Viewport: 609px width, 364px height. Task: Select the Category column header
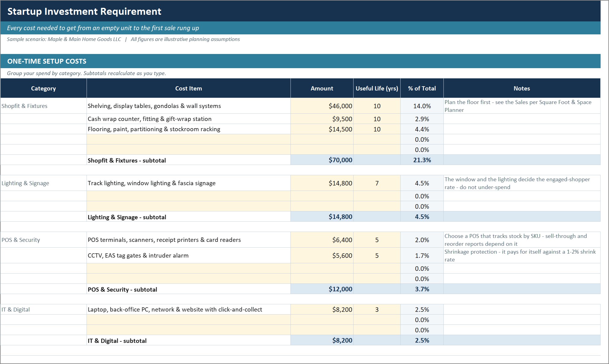[43, 88]
